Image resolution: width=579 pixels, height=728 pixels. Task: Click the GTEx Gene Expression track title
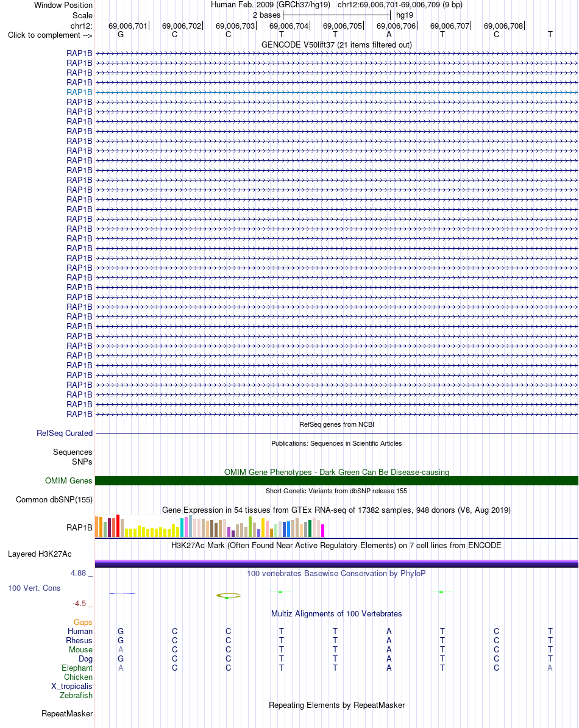[x=336, y=510]
